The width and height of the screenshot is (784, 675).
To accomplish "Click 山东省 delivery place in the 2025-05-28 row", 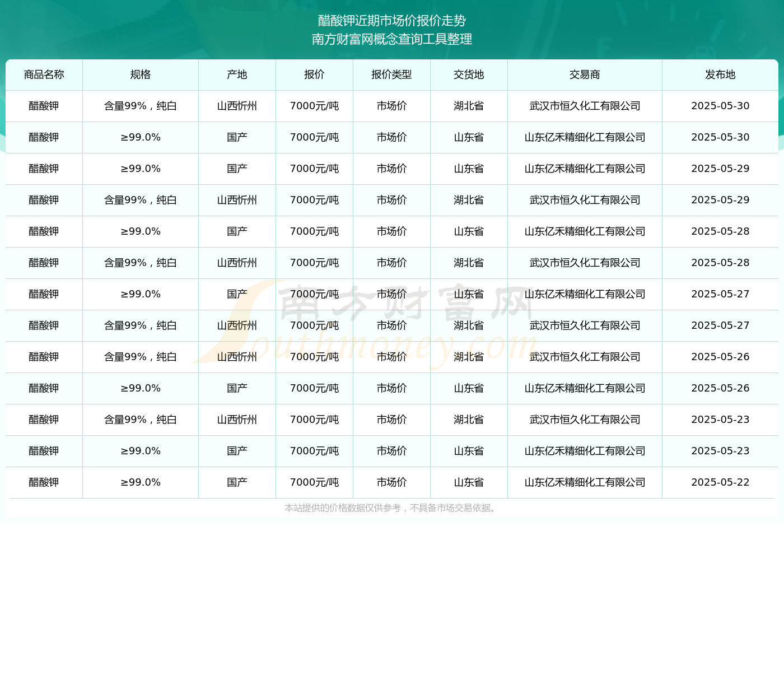I will [x=469, y=231].
